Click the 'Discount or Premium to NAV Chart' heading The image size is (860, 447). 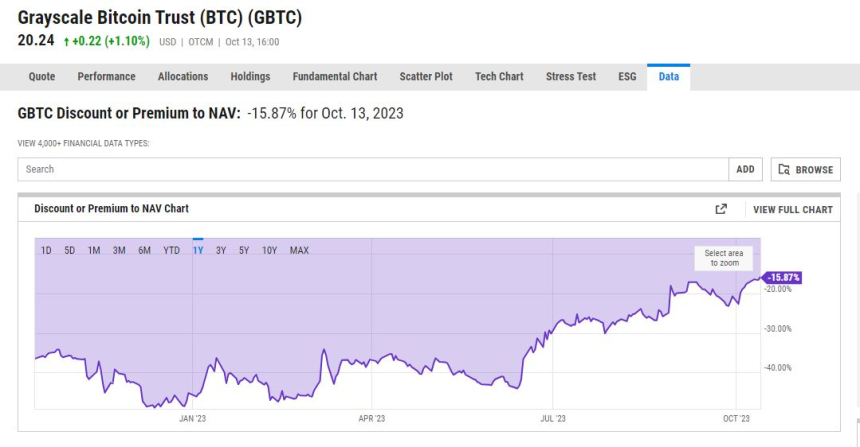111,208
